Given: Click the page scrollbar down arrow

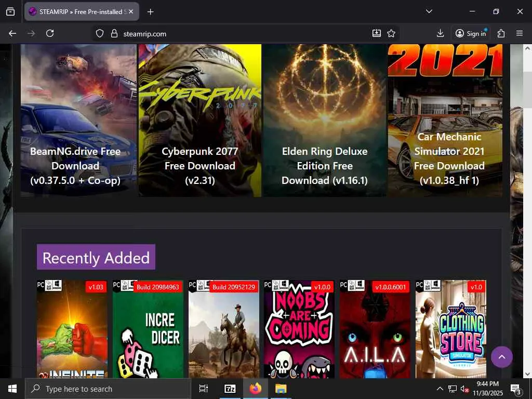Looking at the screenshot, I should [528, 374].
